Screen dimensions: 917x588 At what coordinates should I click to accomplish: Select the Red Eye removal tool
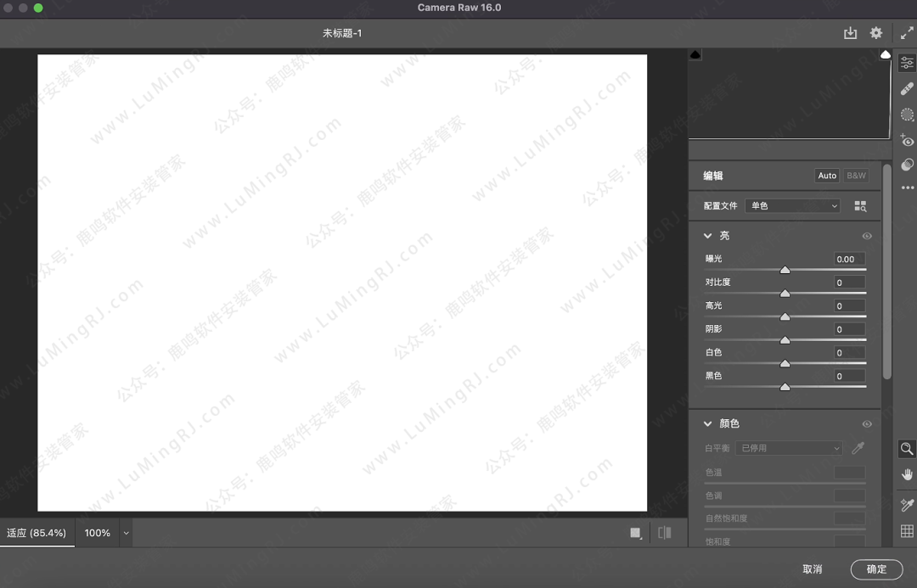907,141
